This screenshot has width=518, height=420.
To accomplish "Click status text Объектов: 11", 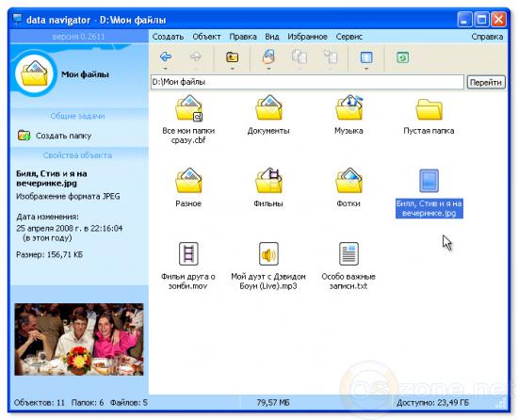I will tap(40, 403).
